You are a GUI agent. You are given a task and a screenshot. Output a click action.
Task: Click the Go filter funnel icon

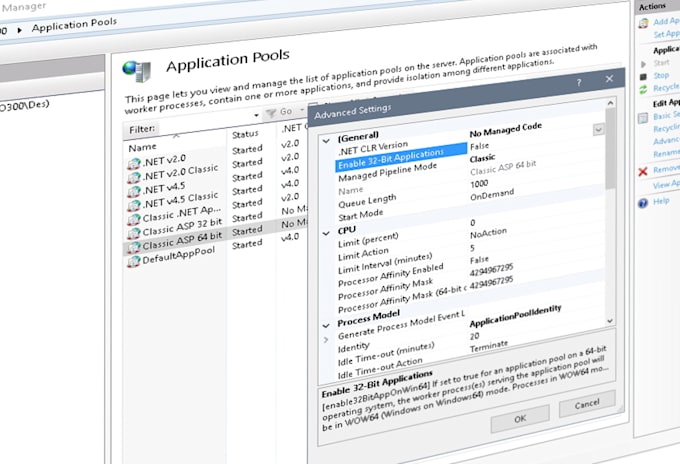click(x=271, y=113)
